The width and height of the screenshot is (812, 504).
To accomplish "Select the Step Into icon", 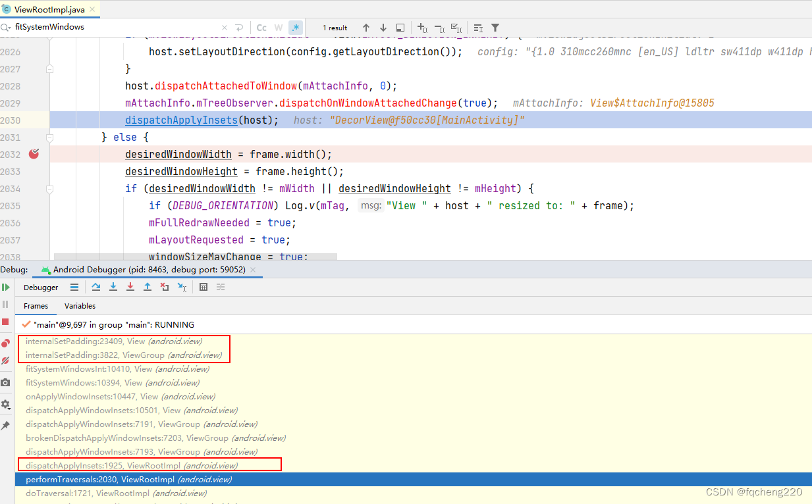I will [113, 287].
